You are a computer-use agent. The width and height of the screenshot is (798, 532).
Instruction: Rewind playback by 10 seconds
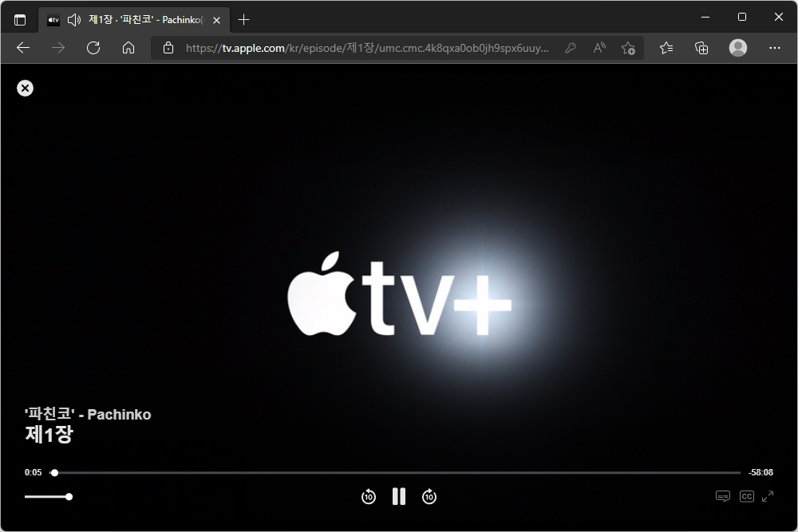369,496
